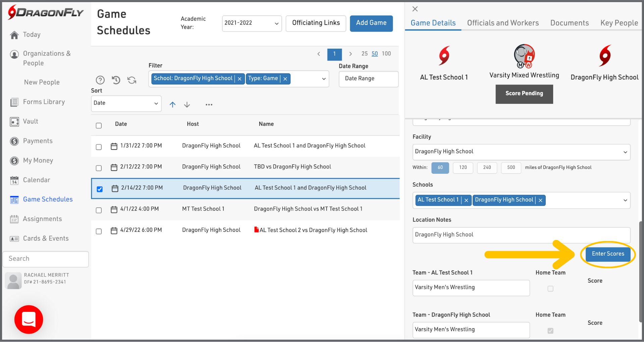Image resolution: width=644 pixels, height=342 pixels.
Task: Open the three-dot more options menu
Action: [x=209, y=105]
